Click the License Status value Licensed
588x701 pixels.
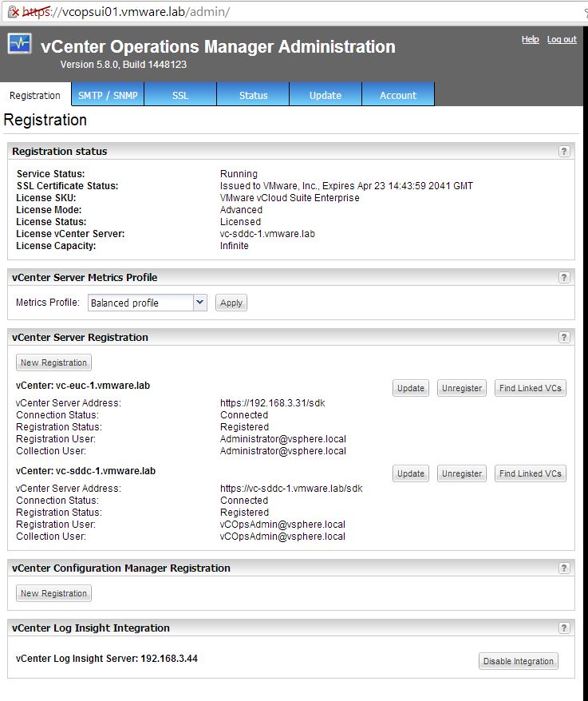(240, 222)
